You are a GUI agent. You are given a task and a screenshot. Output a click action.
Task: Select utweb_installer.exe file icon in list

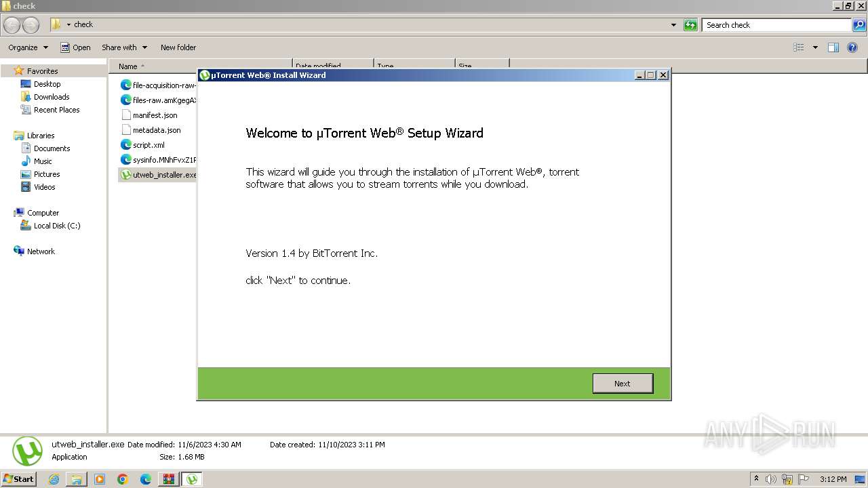point(126,175)
